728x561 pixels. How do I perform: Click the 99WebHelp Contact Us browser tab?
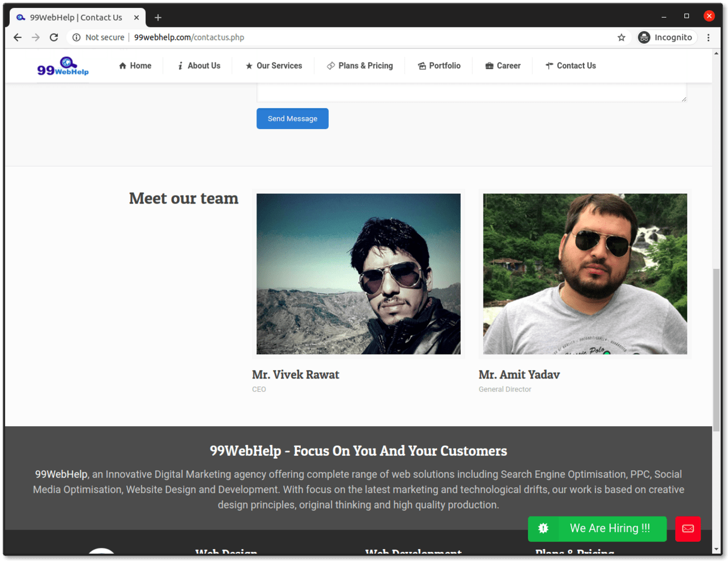78,18
